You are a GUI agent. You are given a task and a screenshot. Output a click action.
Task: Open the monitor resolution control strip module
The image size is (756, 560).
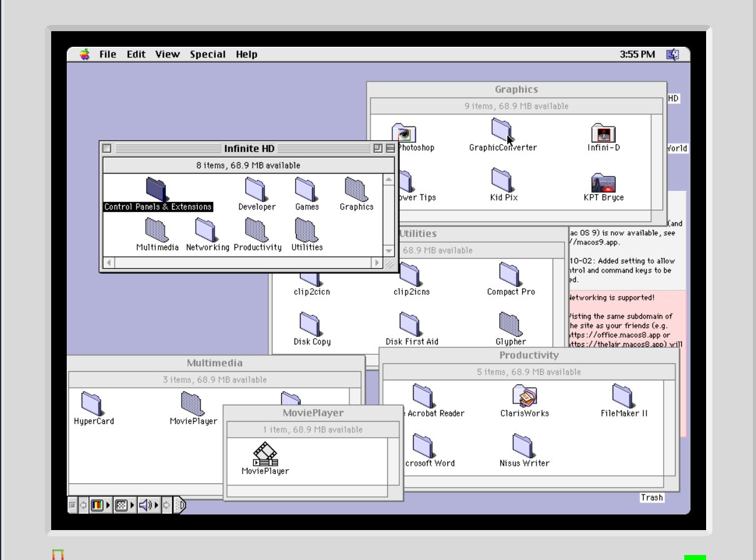[x=125, y=505]
